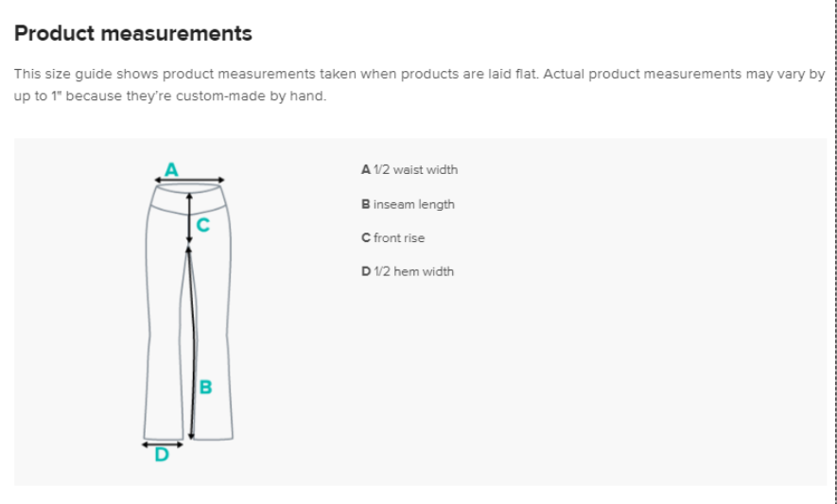Image resolution: width=837 pixels, height=504 pixels.
Task: Click the right pant leg in illustration
Action: [215, 325]
